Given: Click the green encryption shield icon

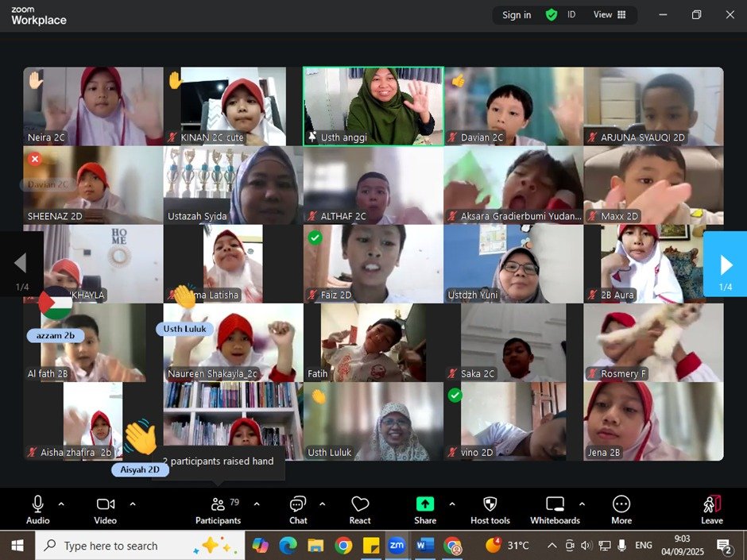Looking at the screenshot, I should tap(551, 15).
